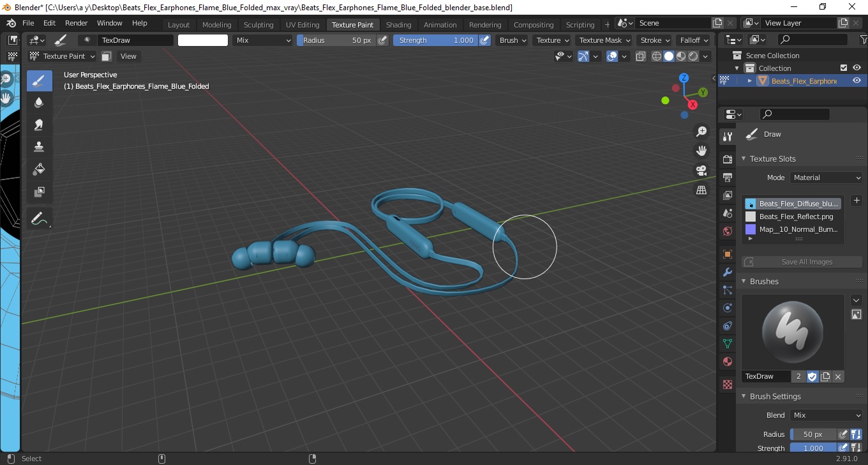The image size is (868, 465).
Task: Select the Draw brush tool
Action: [39, 80]
